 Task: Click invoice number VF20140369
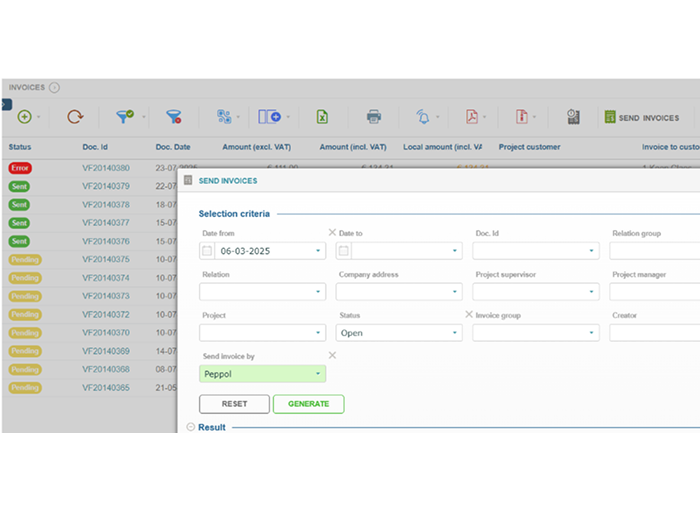pyautogui.click(x=106, y=351)
